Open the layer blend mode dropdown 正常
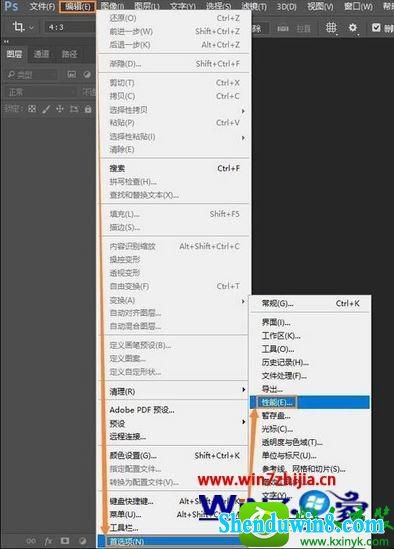 41,92
